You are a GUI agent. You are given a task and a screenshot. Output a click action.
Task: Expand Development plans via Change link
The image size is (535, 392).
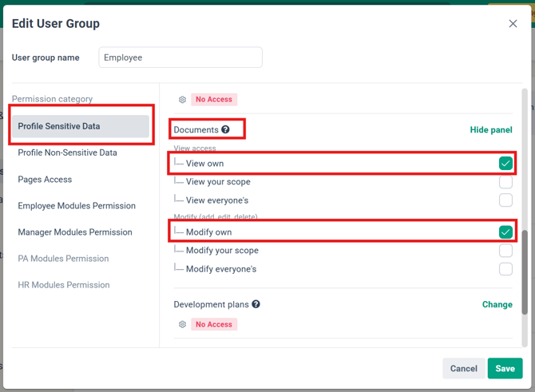click(497, 304)
